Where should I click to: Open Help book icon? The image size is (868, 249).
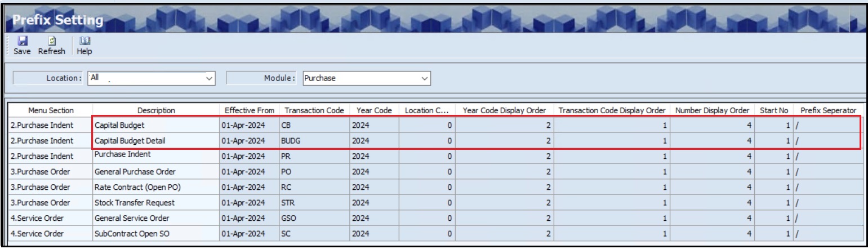pos(84,41)
